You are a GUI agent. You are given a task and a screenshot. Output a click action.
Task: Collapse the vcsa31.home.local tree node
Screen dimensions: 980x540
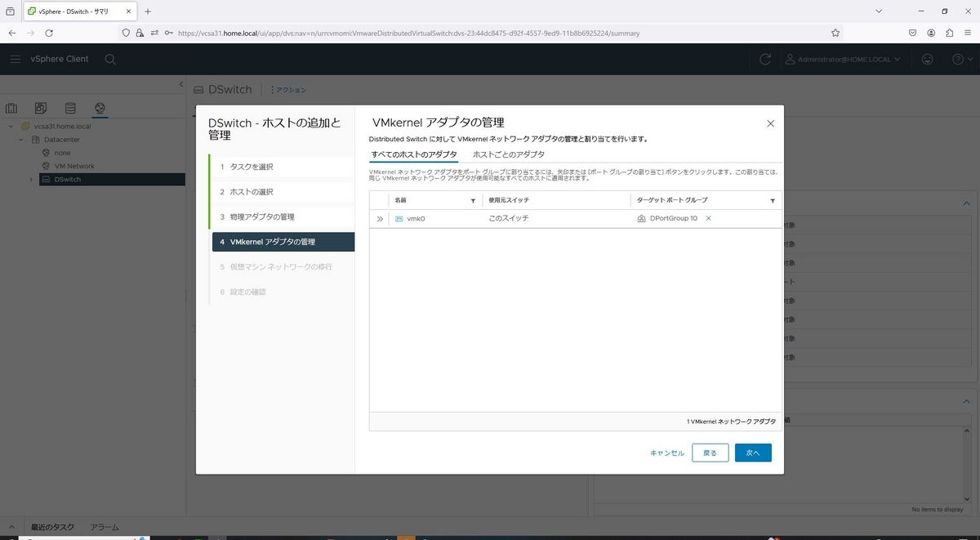tap(11, 127)
